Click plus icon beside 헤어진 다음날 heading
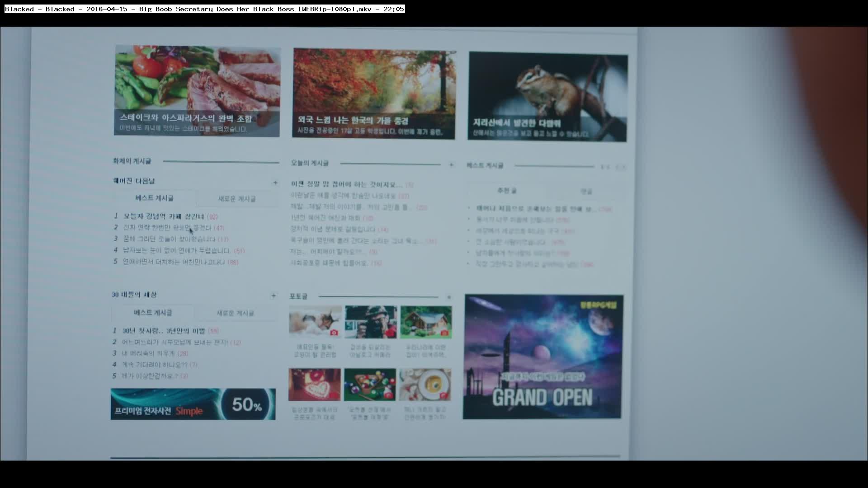Image resolution: width=868 pixels, height=488 pixels. point(275,183)
